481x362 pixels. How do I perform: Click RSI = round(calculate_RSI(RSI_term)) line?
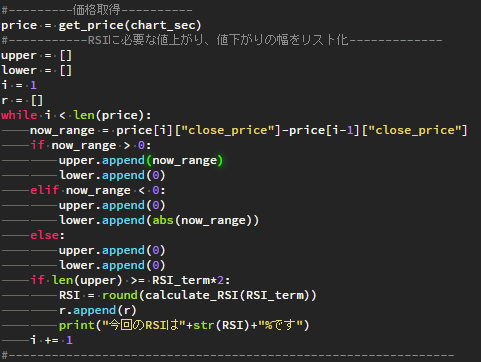click(188, 295)
